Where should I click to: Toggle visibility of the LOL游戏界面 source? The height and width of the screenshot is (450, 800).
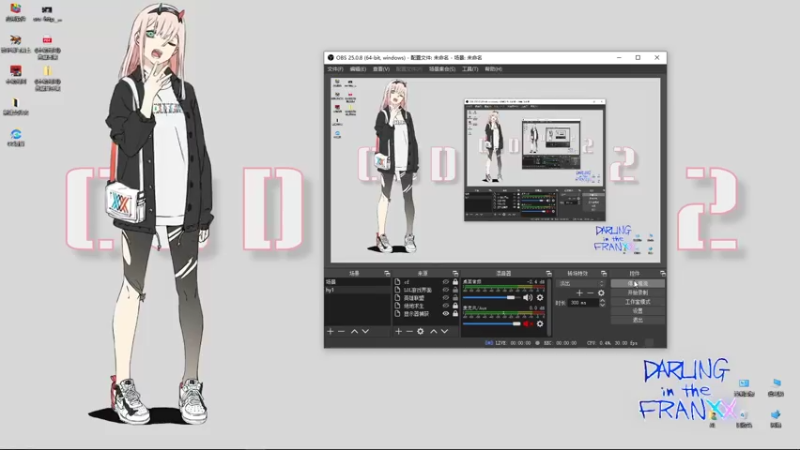[x=445, y=290]
